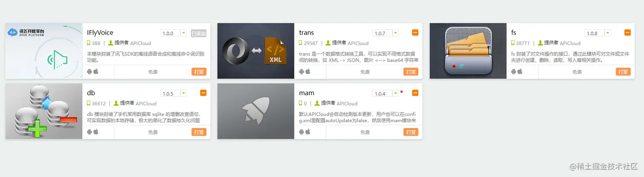Open fs version 1.0.8 dropdown

coord(598,33)
